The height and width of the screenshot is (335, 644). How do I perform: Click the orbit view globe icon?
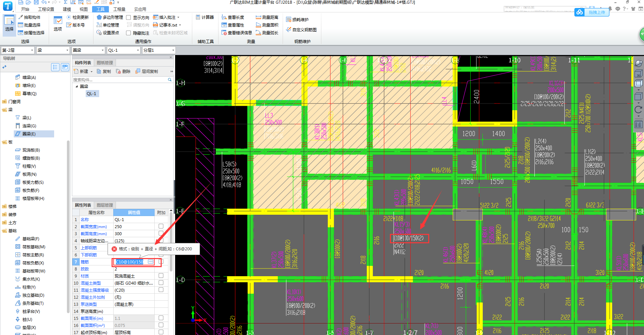(638, 63)
